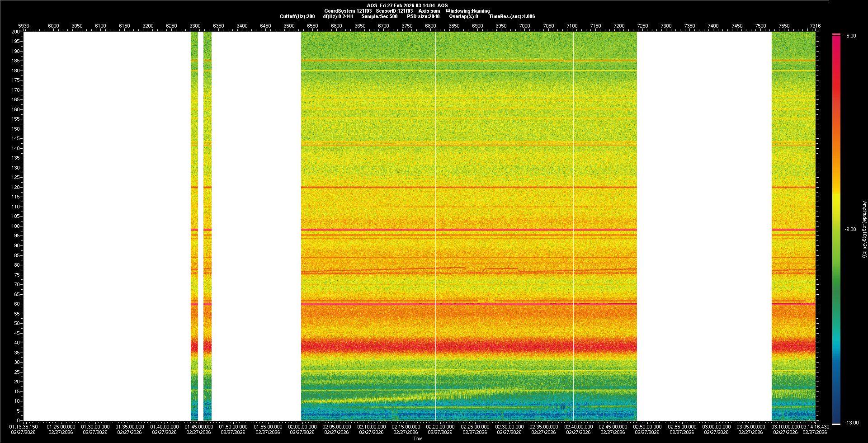
Task: Click the 01:19:35.150 start time label
Action: pos(24,427)
